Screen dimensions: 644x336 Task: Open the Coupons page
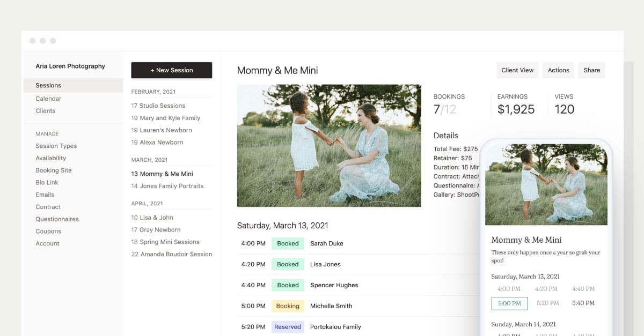coord(48,231)
